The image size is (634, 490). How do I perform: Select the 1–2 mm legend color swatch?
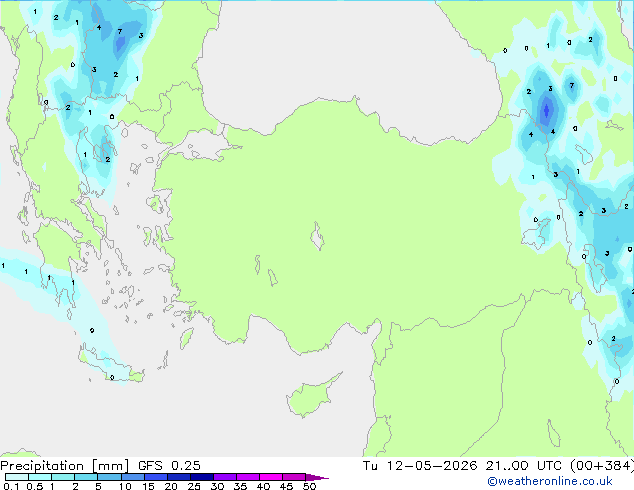[x=63, y=477]
